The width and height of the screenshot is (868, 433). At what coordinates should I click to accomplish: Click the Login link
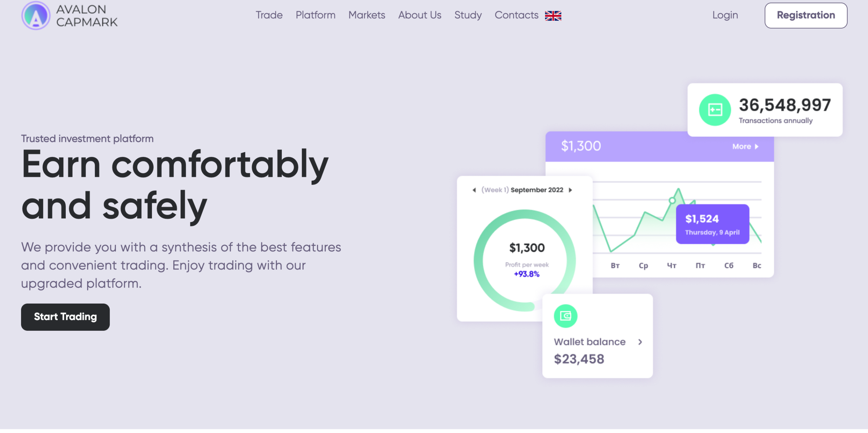(725, 15)
